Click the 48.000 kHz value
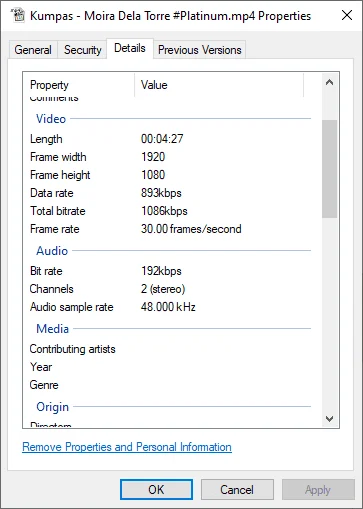 [x=168, y=307]
